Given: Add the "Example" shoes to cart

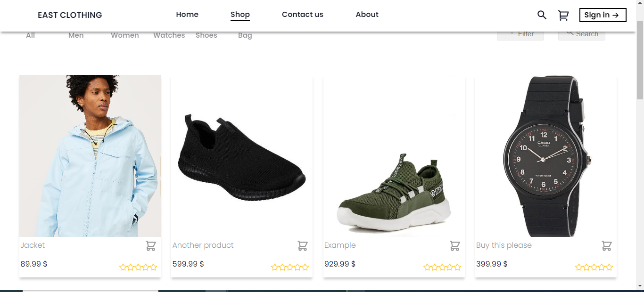Looking at the screenshot, I should pyautogui.click(x=454, y=245).
